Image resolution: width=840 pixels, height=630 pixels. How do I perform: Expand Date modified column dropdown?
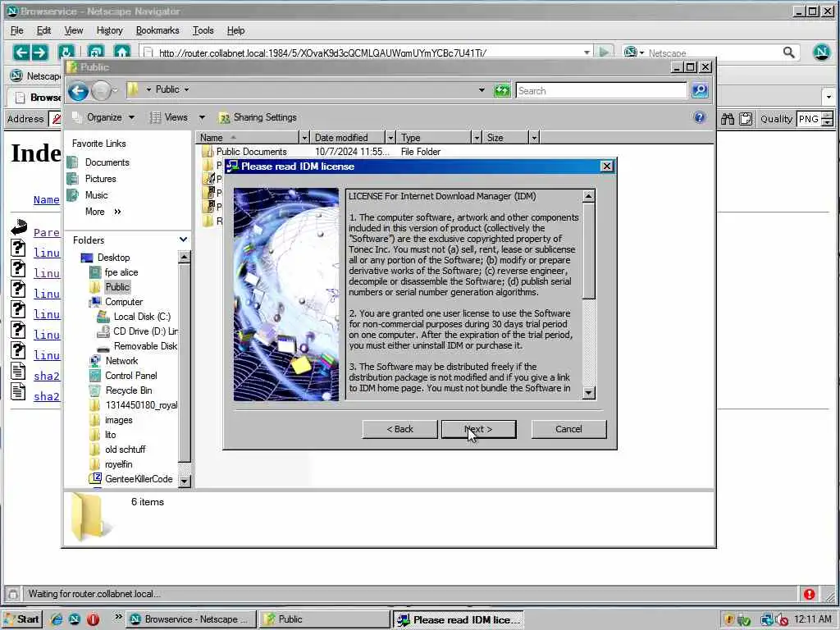[x=390, y=138]
